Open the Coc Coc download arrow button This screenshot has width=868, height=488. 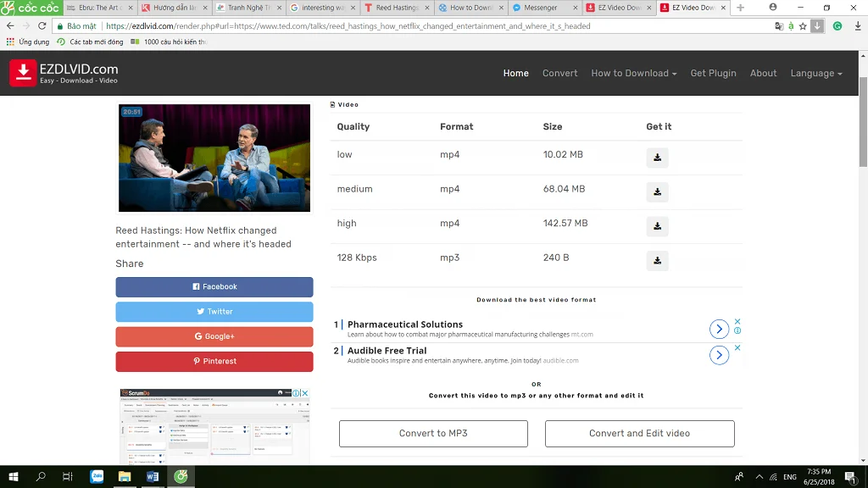click(817, 26)
